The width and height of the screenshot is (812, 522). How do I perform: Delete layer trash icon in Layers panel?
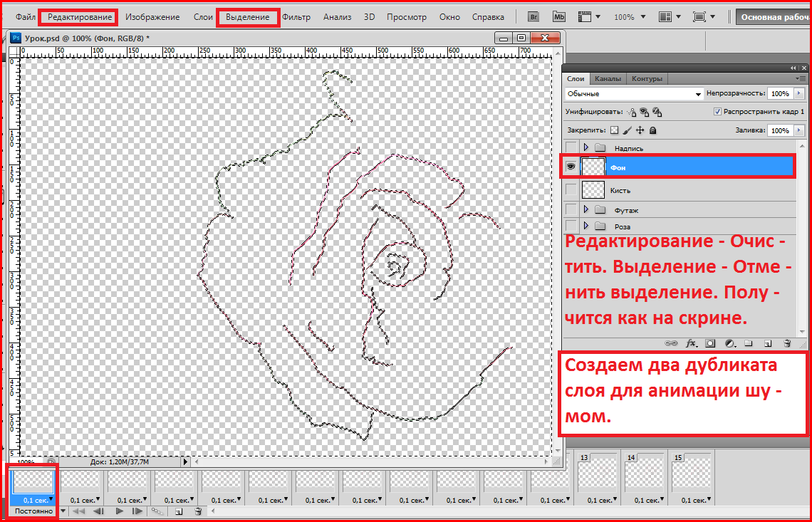tap(787, 343)
